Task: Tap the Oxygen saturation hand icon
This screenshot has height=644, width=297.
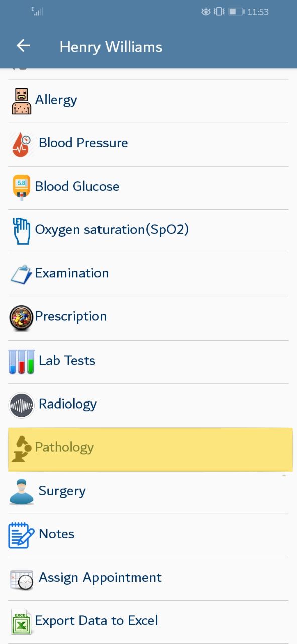Action: [x=21, y=231]
